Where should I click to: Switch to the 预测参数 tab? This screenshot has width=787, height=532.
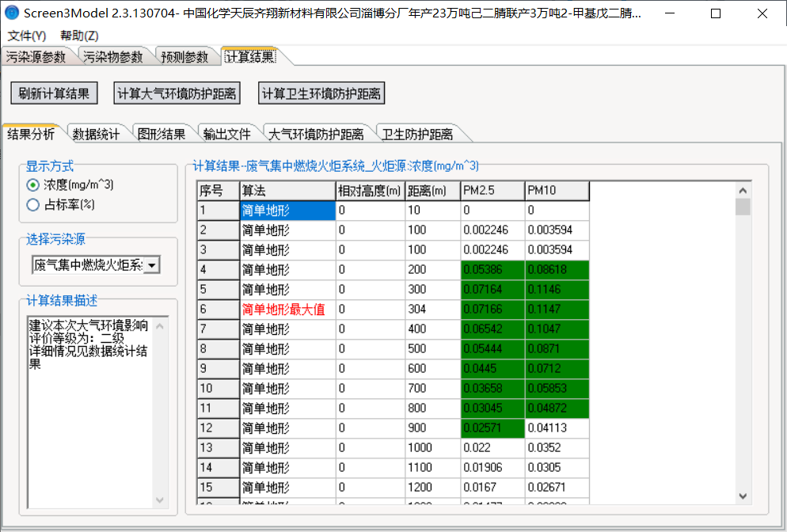click(x=184, y=57)
